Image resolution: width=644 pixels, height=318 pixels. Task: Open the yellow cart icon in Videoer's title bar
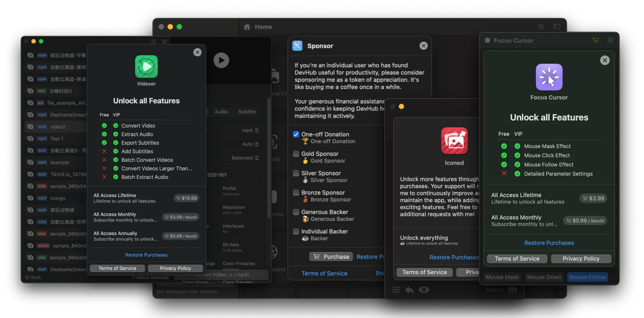pos(165,42)
